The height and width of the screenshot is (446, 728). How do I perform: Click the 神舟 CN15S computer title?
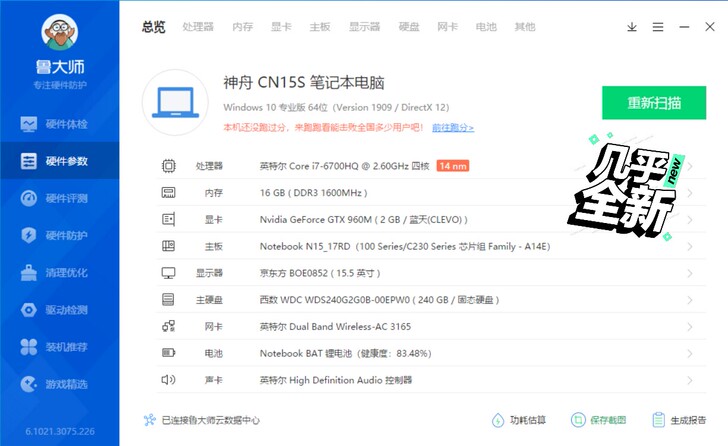pos(304,82)
